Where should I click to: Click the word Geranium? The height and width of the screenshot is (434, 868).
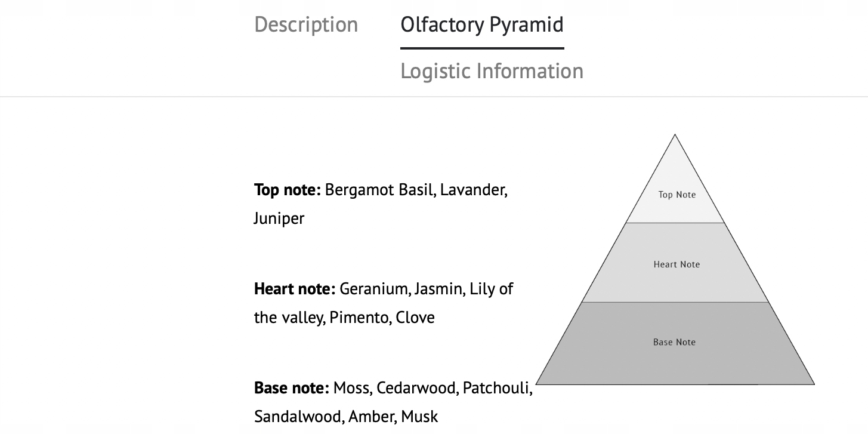click(x=374, y=289)
